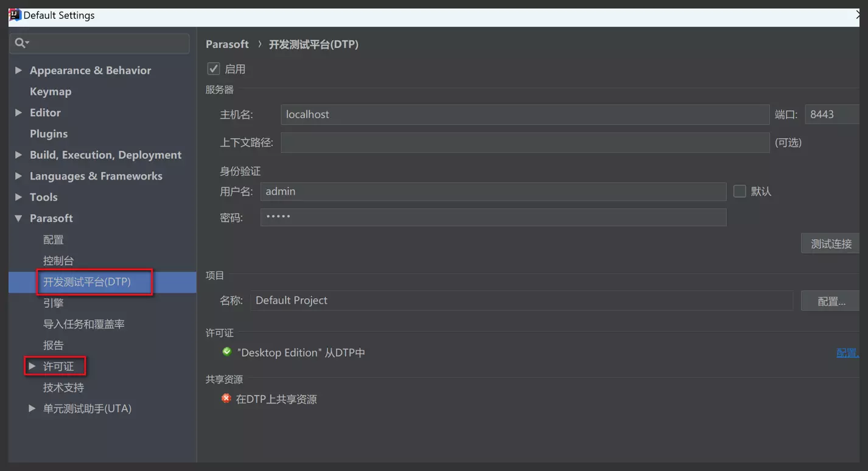This screenshot has width=868, height=471.
Task: Click the Parasoft breadcrumb in the header
Action: (227, 44)
